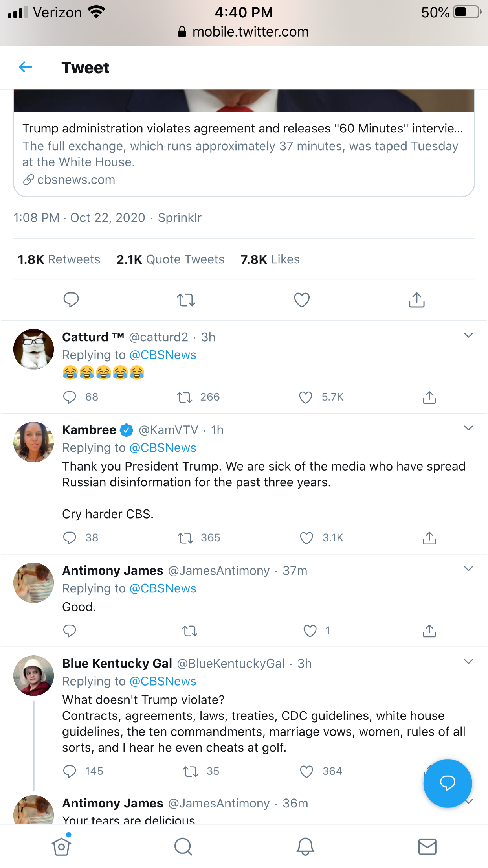This screenshot has height=868, width=488.
Task: Open chevron menu on Blue Kentucky Gal's reply
Action: point(468,662)
